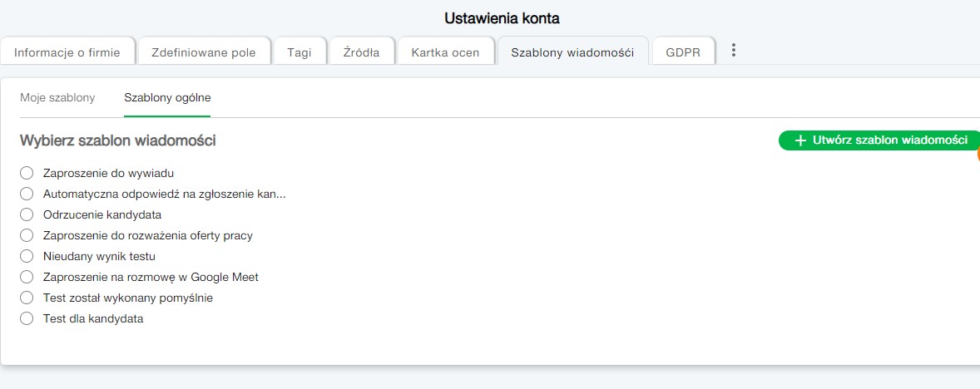Select the Automatyczna odpowiedź na zgłoszenie radio button
The height and width of the screenshot is (389, 980).
[27, 194]
